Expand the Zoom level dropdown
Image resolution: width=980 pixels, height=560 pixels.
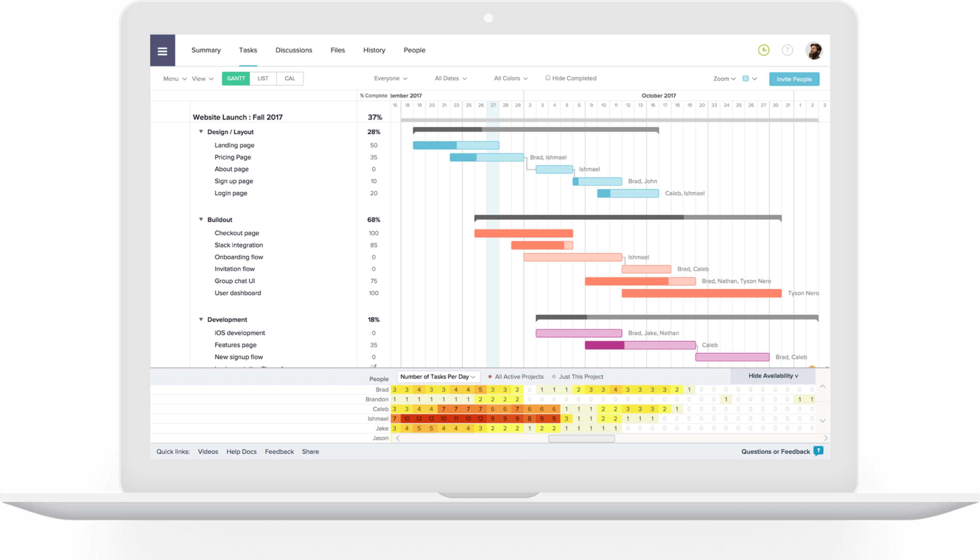click(x=724, y=79)
